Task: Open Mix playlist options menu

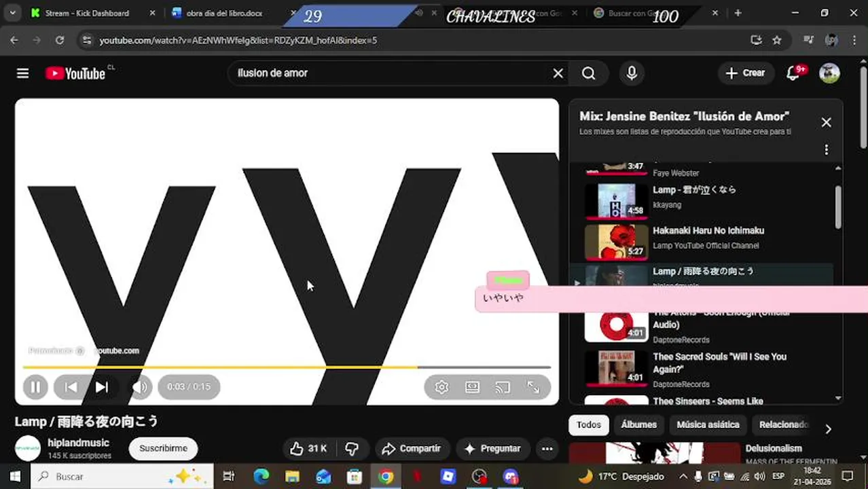Action: [x=826, y=149]
